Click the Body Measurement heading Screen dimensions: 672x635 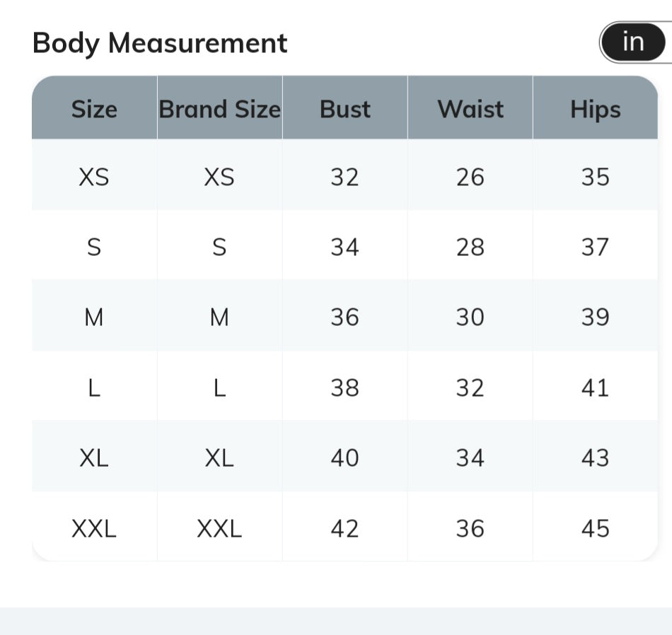click(160, 43)
